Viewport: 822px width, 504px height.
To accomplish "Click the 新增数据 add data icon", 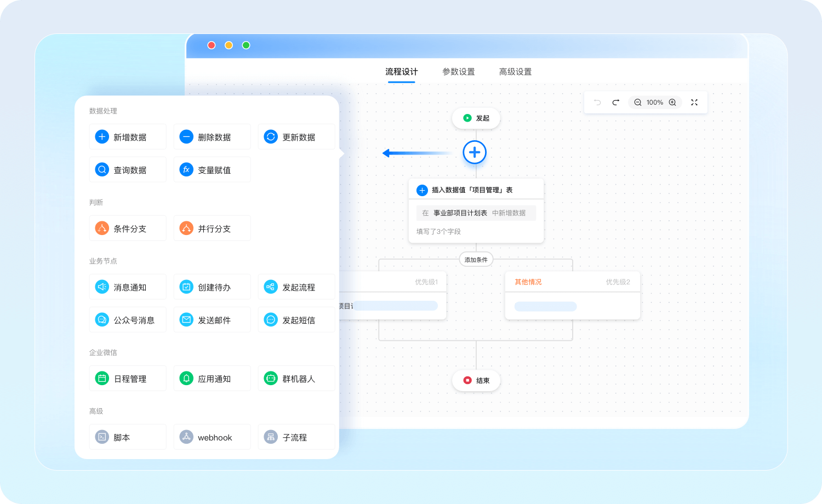I will click(102, 137).
